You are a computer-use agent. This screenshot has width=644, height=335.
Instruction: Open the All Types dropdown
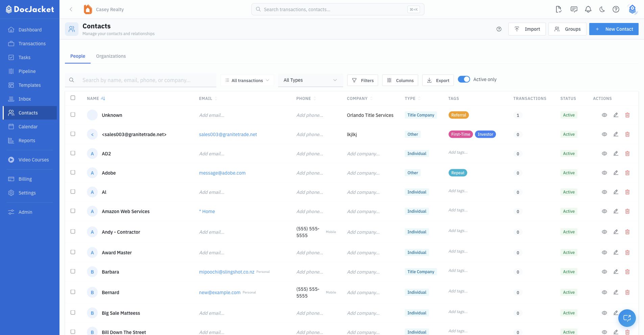[310, 80]
